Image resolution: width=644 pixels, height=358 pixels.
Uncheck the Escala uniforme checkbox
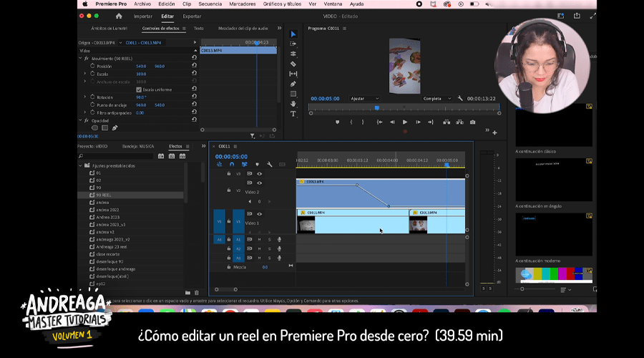coord(139,89)
